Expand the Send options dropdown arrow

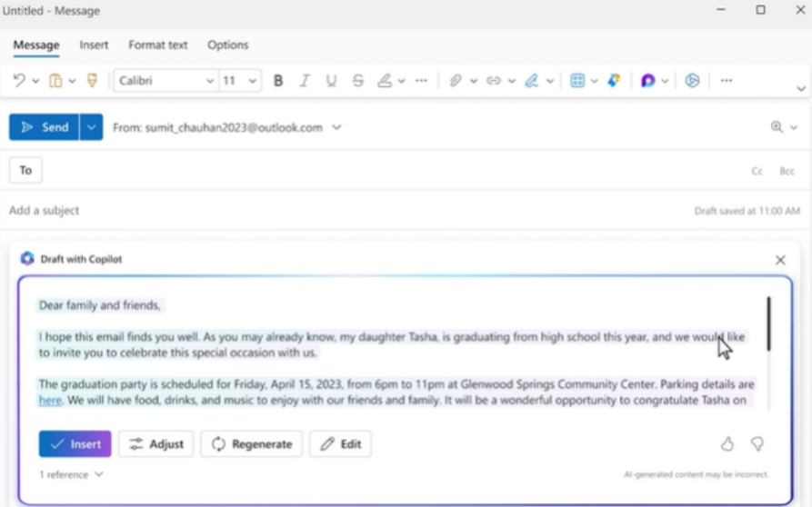(91, 127)
